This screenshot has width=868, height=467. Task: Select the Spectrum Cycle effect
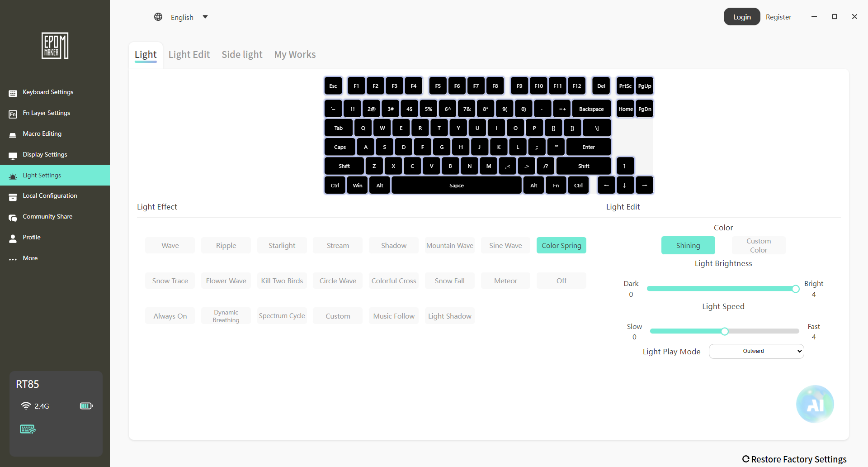click(282, 316)
